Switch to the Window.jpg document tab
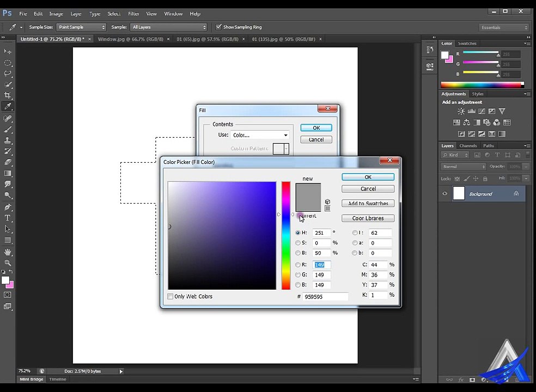The width and height of the screenshot is (536, 392). (x=131, y=39)
